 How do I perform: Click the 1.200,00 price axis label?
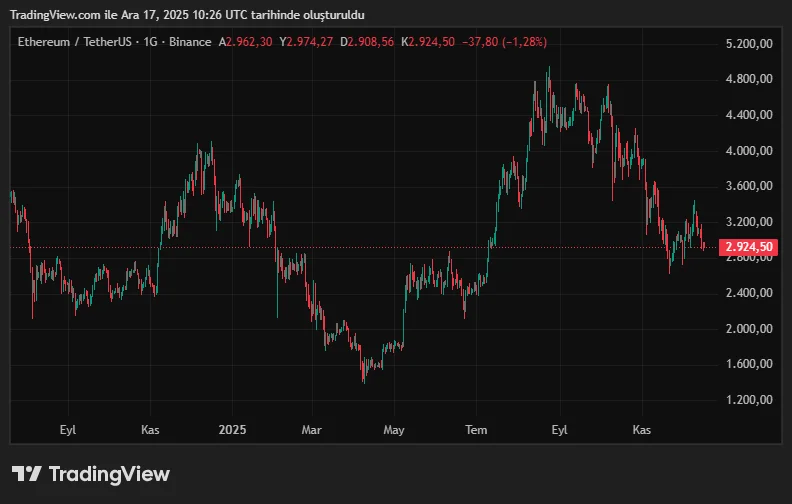coord(749,400)
